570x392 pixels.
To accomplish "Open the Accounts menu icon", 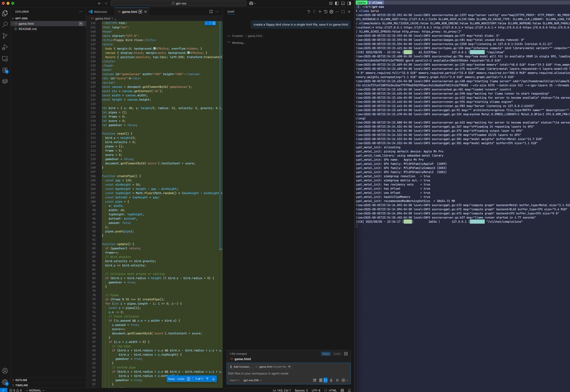I will pos(5,371).
